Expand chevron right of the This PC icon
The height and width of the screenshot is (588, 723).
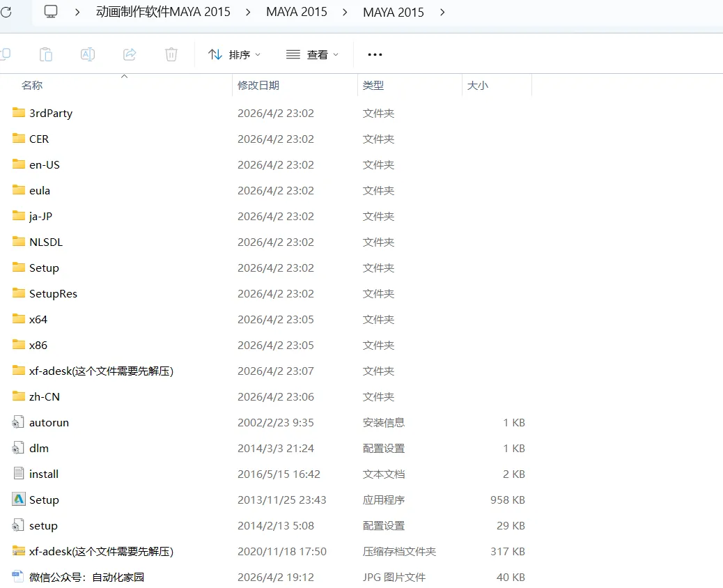[x=77, y=12]
